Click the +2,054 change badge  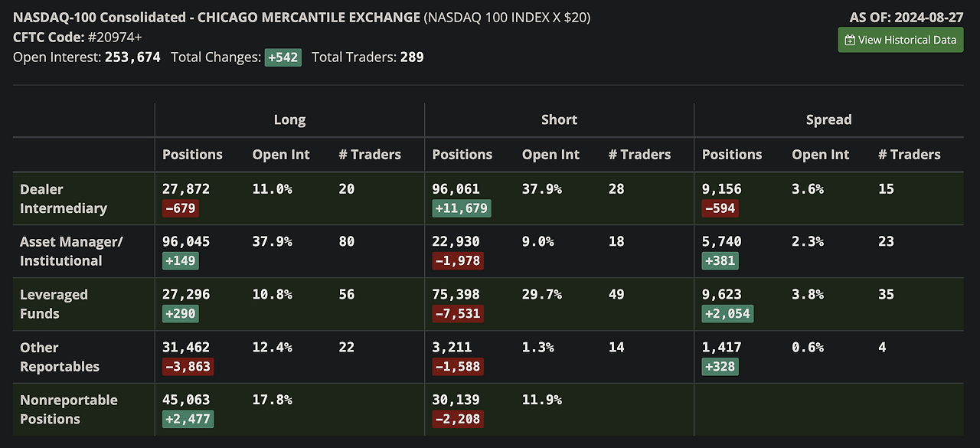(x=727, y=314)
